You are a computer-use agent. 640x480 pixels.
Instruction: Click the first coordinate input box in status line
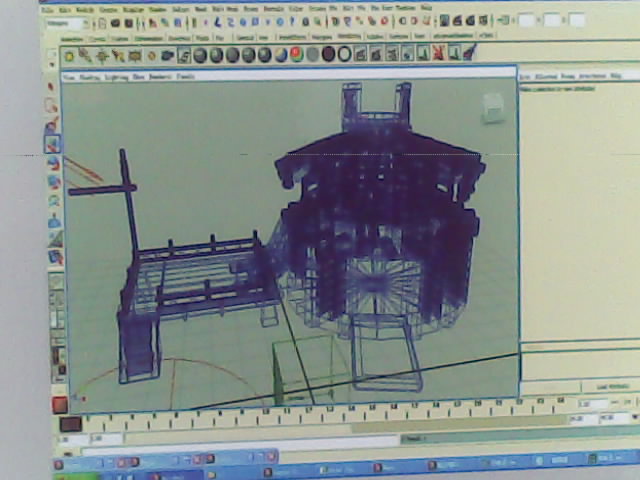tap(526, 20)
